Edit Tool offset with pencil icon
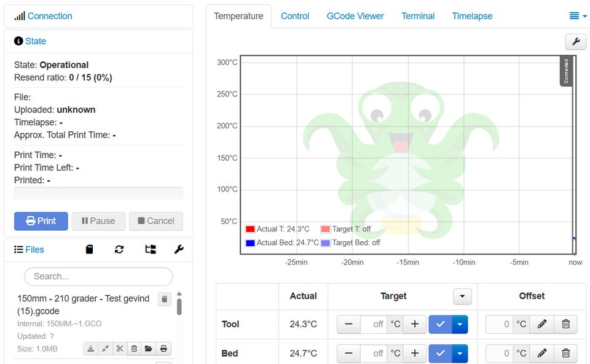The height and width of the screenshot is (364, 590). [x=542, y=325]
